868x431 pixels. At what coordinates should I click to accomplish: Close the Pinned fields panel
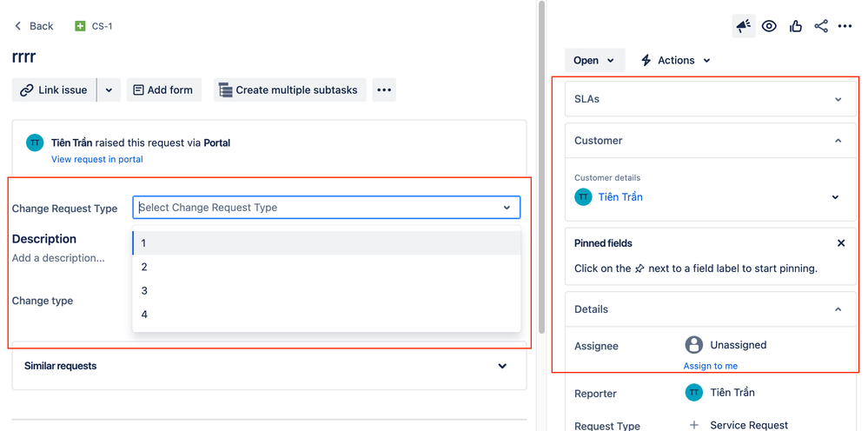coord(841,243)
